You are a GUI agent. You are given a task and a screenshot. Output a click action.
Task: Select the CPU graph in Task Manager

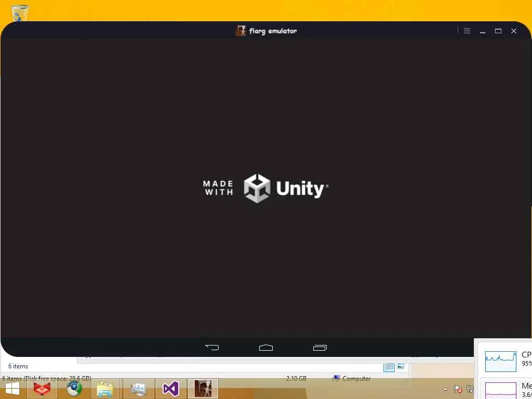pos(500,362)
